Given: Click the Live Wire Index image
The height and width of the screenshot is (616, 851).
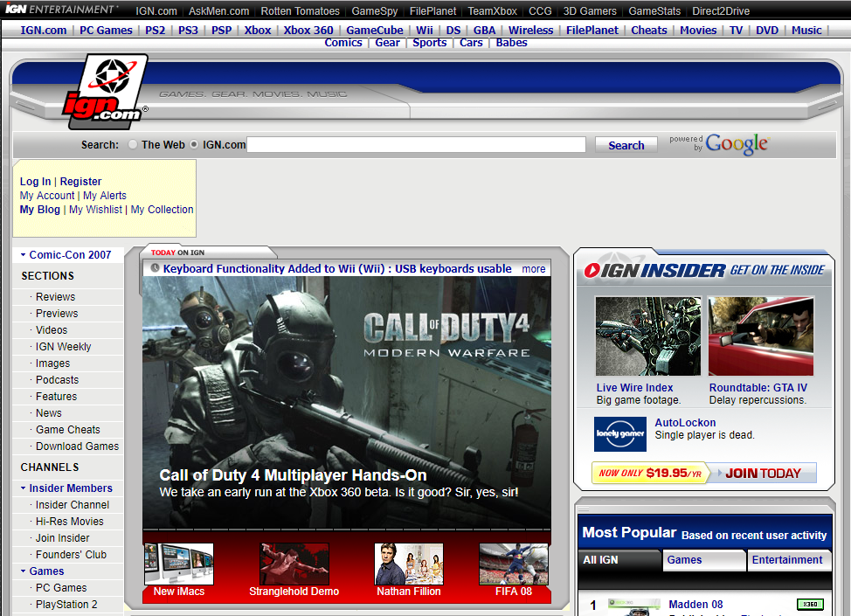Looking at the screenshot, I should coord(647,336).
